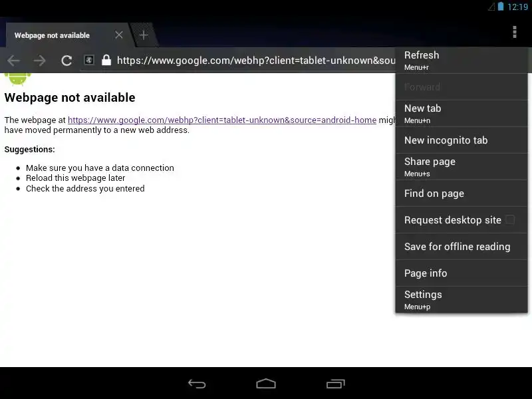Close the Webpage not available tab
The width and height of the screenshot is (532, 399).
click(x=119, y=35)
